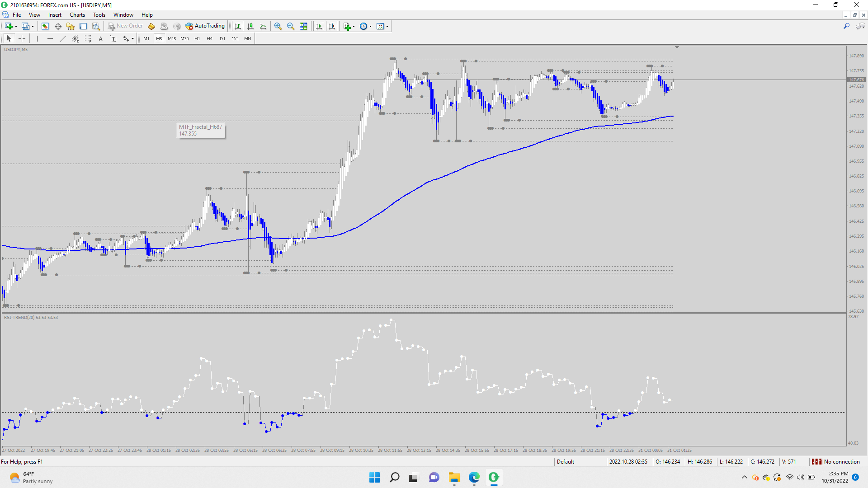The height and width of the screenshot is (488, 868).
Task: Click the Tile Windows icon
Action: pos(303,26)
